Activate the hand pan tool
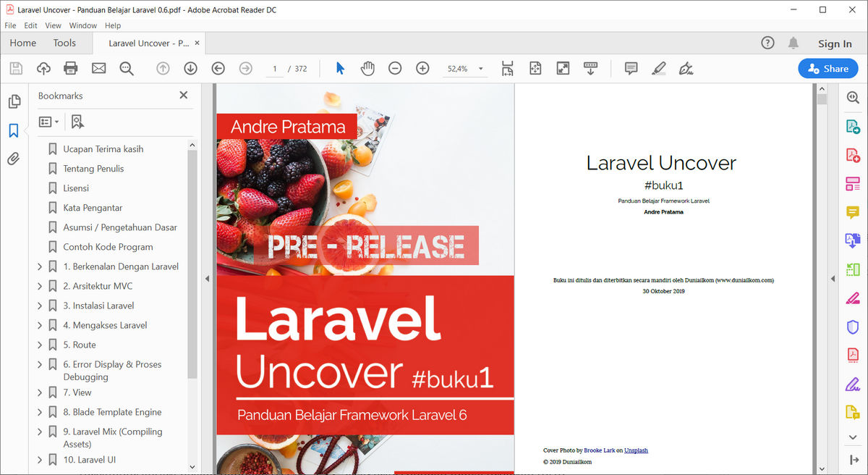Viewport: 868px width, 475px height. point(368,69)
